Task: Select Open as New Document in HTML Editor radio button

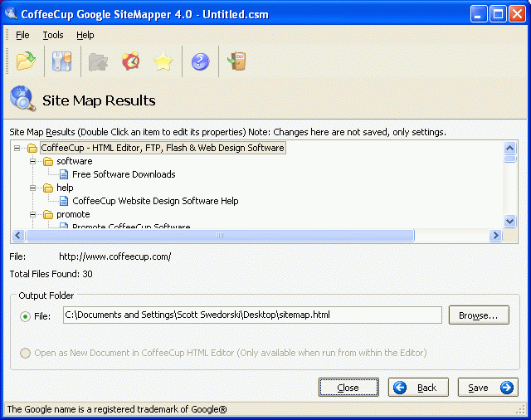Action: [x=25, y=353]
